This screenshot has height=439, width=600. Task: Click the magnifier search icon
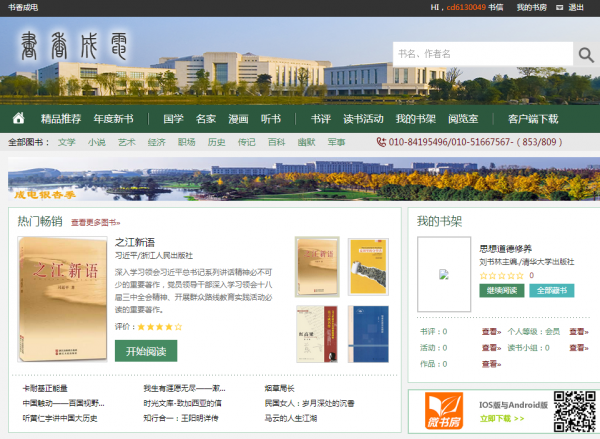tap(585, 54)
